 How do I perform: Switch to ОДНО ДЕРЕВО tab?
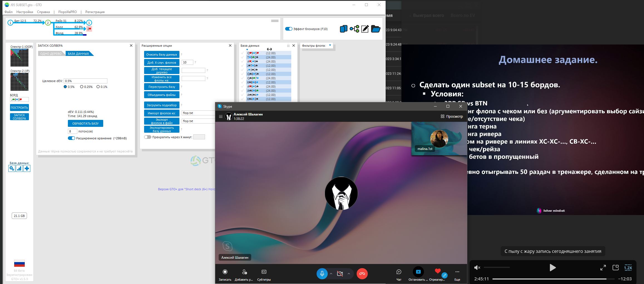tap(51, 54)
